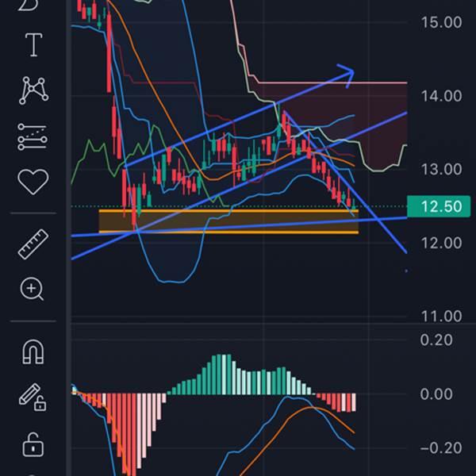This screenshot has width=476, height=476.
Task: Select the brush tool at the sidebar top
Action: pos(29,5)
